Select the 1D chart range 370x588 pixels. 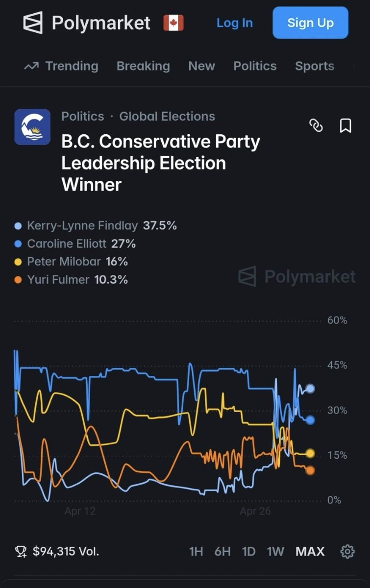[249, 551]
